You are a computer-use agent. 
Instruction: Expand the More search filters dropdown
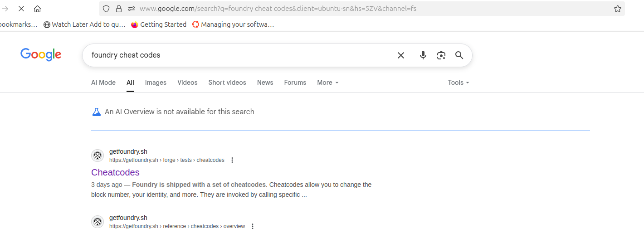pyautogui.click(x=328, y=83)
